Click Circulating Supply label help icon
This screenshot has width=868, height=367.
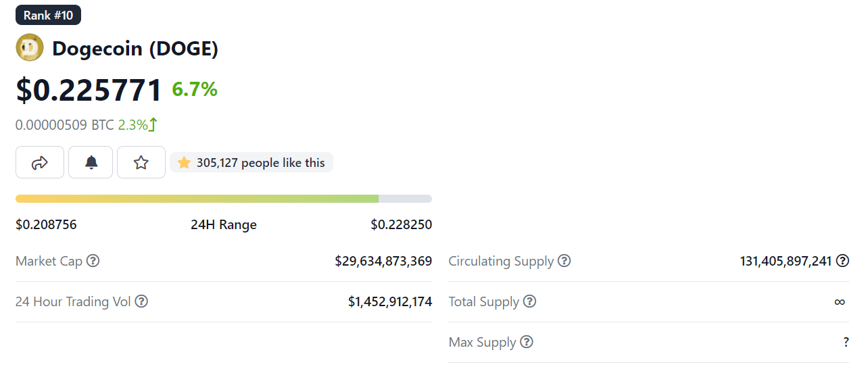[564, 261]
